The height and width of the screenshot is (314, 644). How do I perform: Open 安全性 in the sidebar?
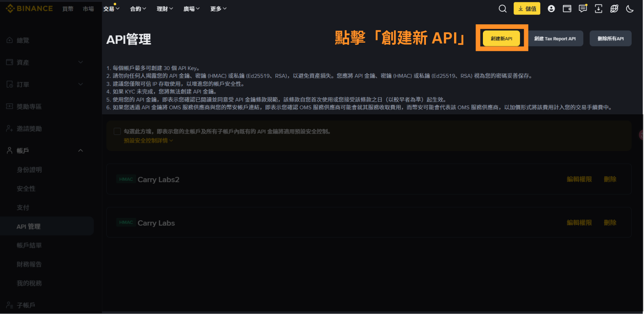click(26, 188)
